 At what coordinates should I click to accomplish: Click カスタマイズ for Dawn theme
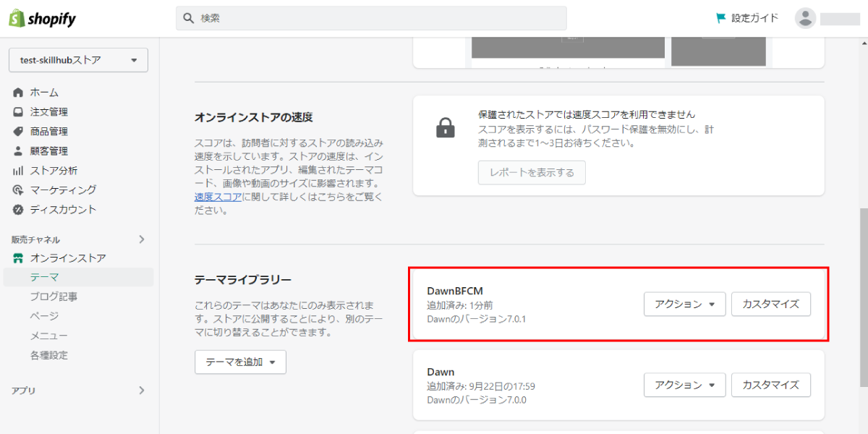pos(771,385)
